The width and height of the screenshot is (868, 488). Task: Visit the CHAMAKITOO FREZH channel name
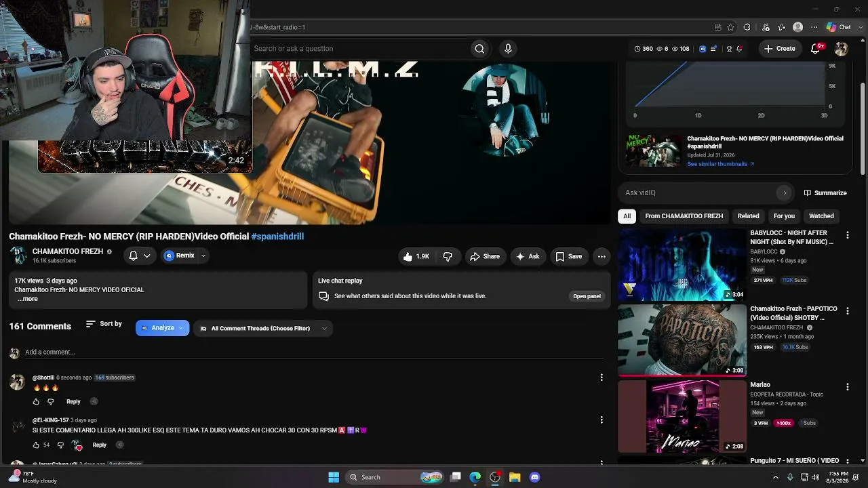click(x=68, y=251)
